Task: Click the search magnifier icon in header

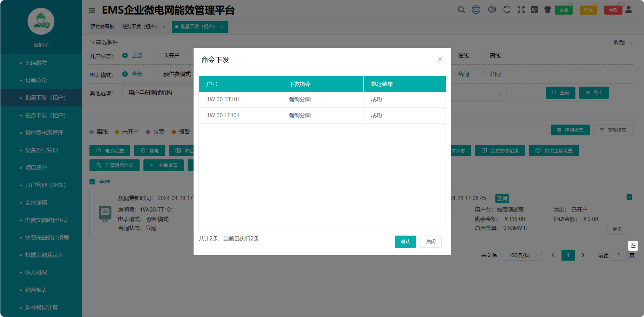Action: [x=461, y=10]
